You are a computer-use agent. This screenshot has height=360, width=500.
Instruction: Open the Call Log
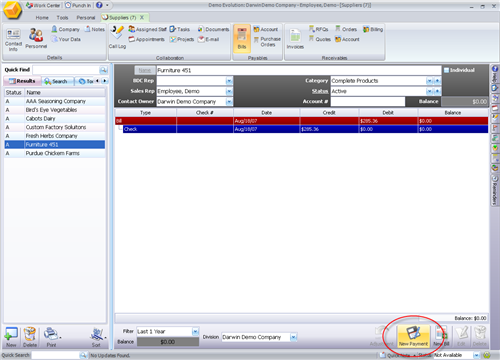pyautogui.click(x=117, y=38)
